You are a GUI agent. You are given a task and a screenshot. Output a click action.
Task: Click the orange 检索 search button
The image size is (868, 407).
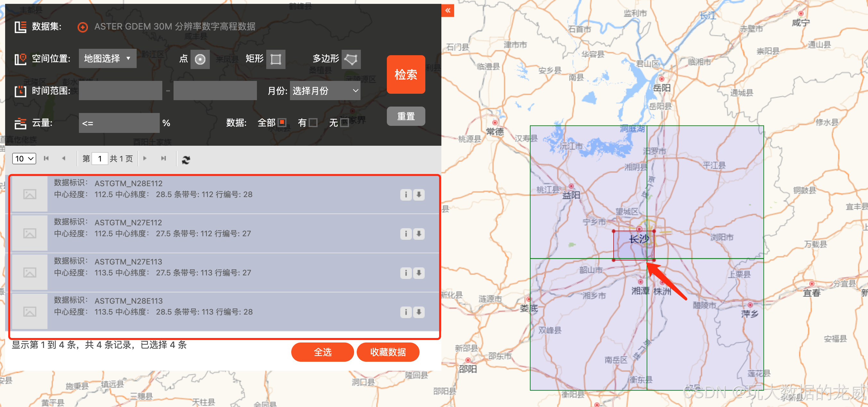coord(406,74)
